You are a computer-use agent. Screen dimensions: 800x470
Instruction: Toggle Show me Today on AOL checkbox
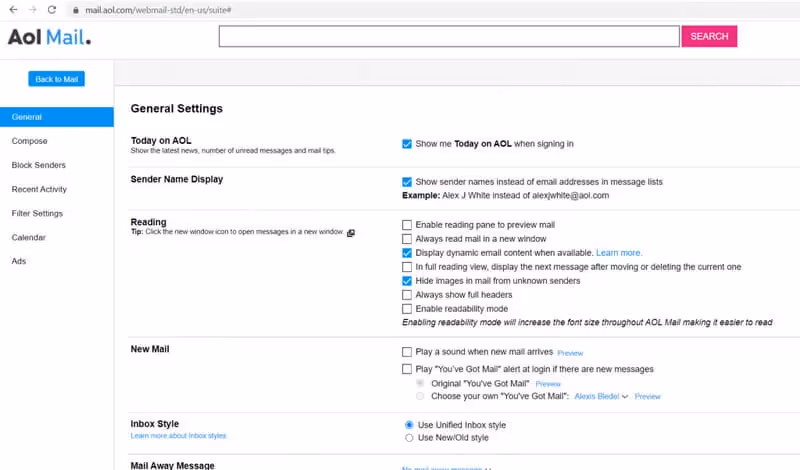(407, 144)
